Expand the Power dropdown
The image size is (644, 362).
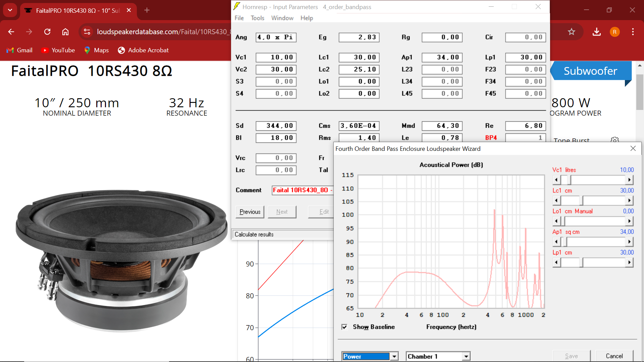[394, 356]
